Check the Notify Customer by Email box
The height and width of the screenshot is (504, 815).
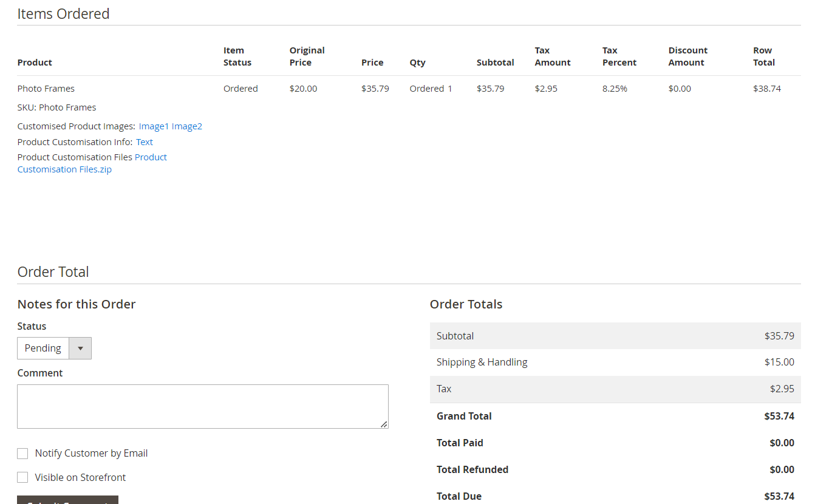(22, 453)
